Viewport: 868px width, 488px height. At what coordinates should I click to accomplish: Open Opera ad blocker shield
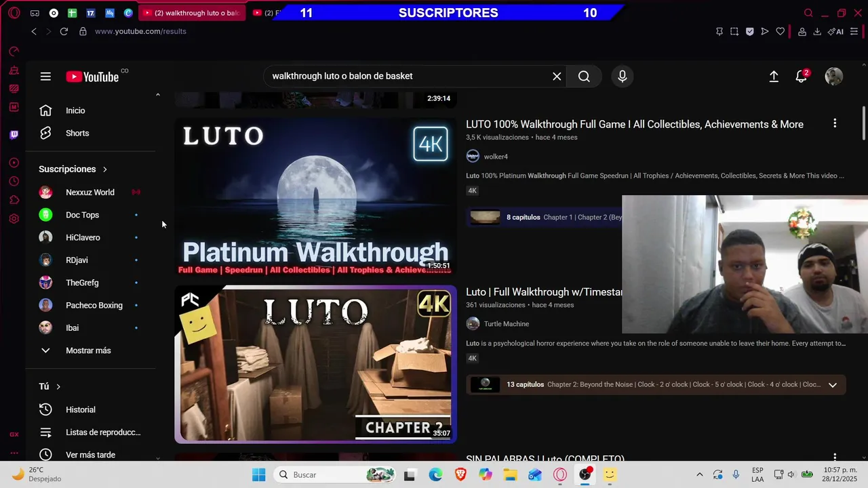(x=749, y=31)
